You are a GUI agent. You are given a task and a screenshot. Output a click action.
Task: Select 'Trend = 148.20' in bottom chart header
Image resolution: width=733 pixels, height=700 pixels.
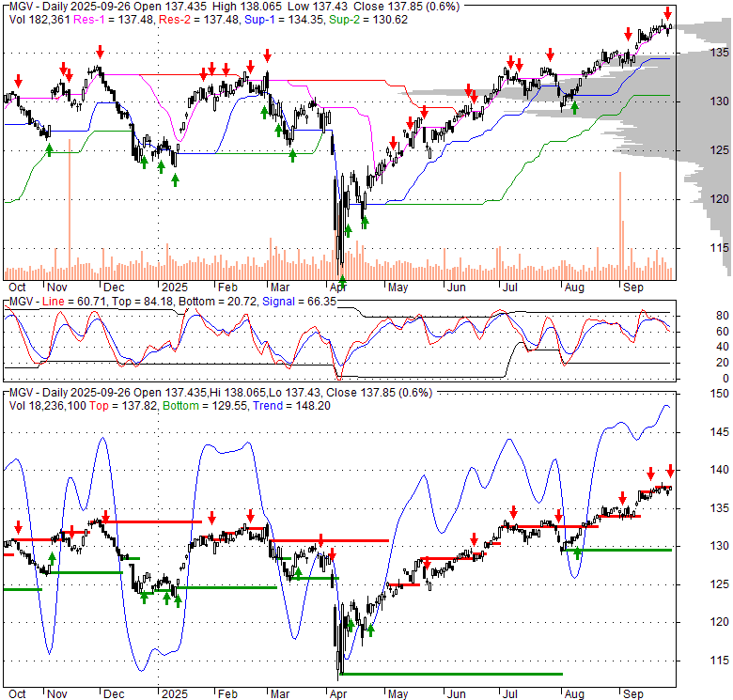point(291,406)
